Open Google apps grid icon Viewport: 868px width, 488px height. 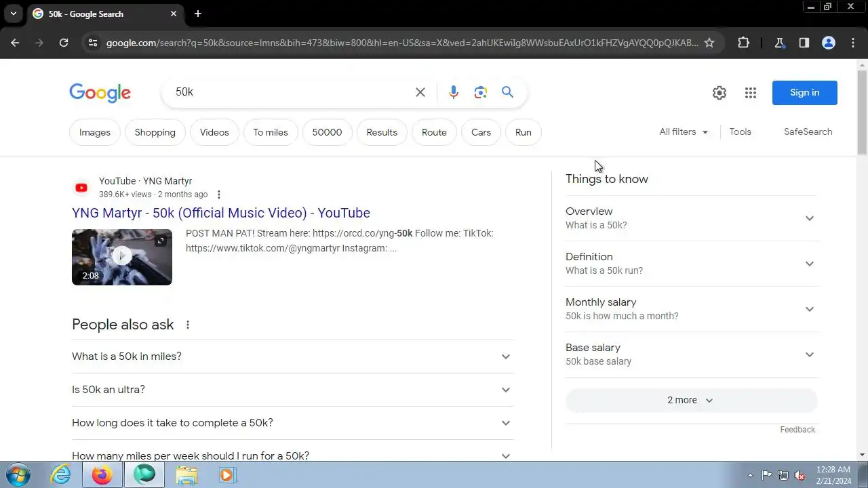tap(751, 93)
